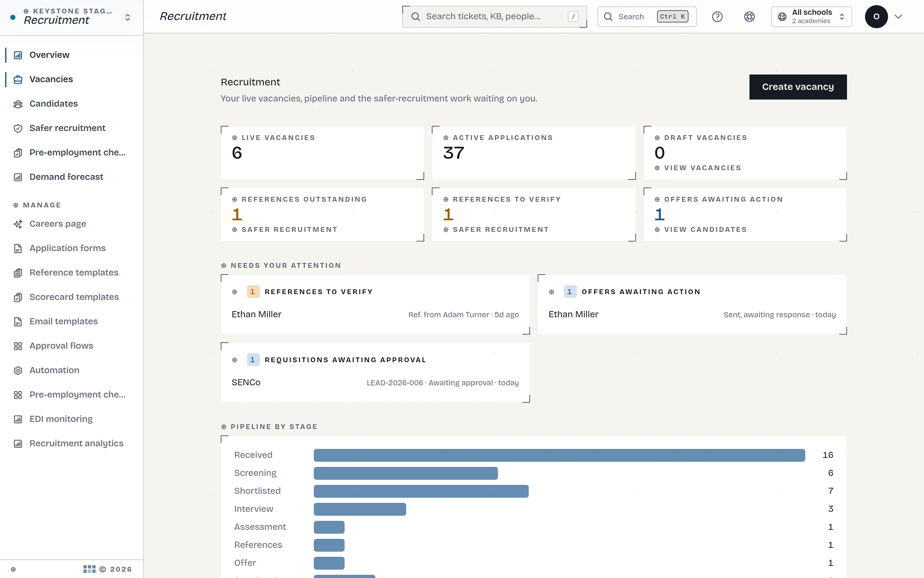
Task: Click the Safer recruitment shield icon
Action: [x=18, y=128]
